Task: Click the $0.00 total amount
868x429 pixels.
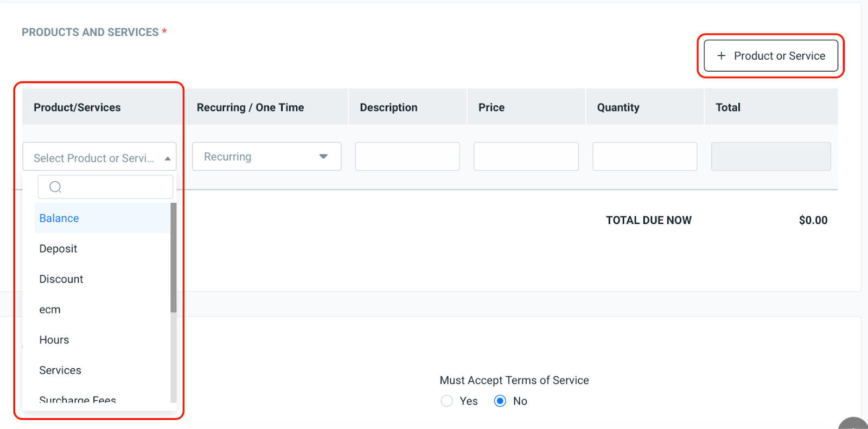Action: pos(813,220)
